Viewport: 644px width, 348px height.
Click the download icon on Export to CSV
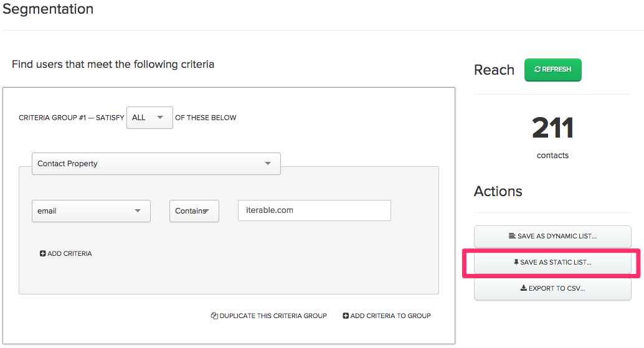524,288
